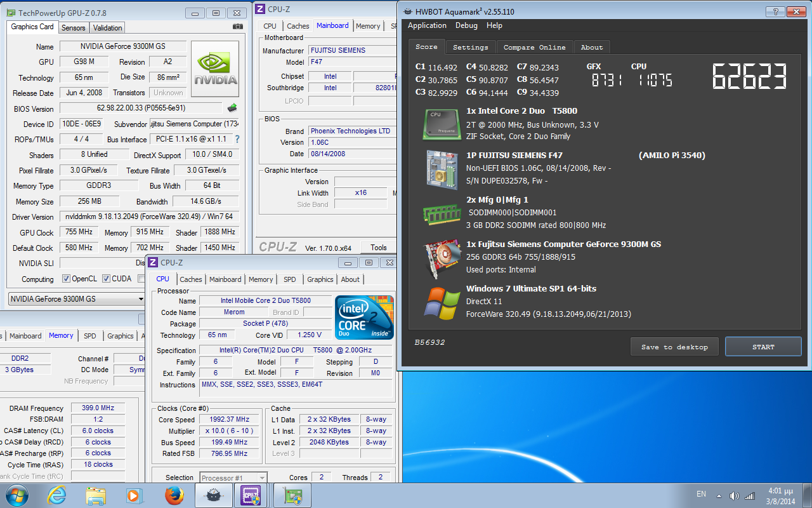Click the B56932 code in Aquamark

429,342
